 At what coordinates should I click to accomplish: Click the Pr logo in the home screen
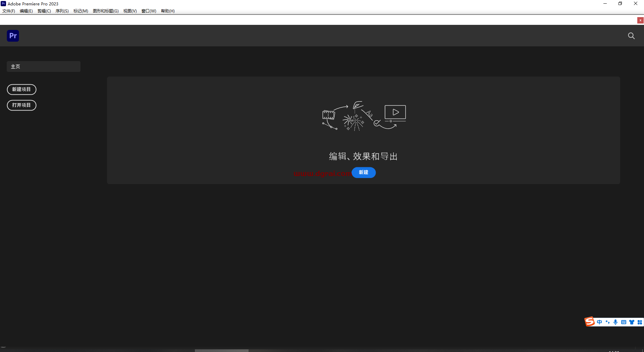(x=13, y=36)
